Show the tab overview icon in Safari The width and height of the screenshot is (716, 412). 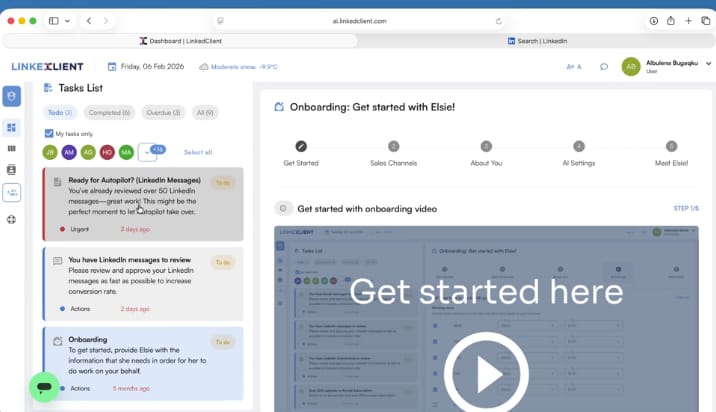tap(705, 21)
